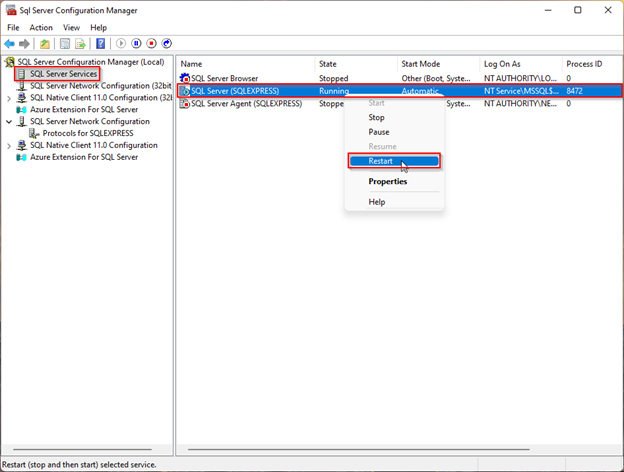Click the Back arrow toolbar icon
Viewport: 624px width, 472px height.
(10, 43)
